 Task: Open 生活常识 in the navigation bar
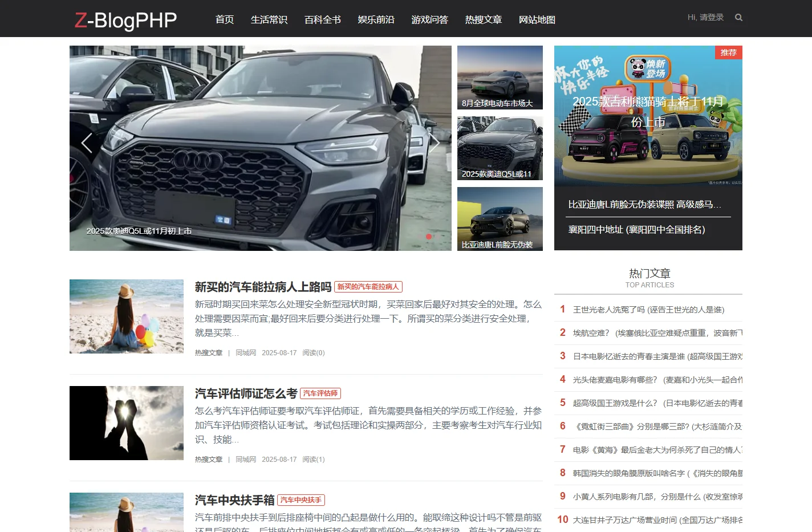pyautogui.click(x=269, y=19)
